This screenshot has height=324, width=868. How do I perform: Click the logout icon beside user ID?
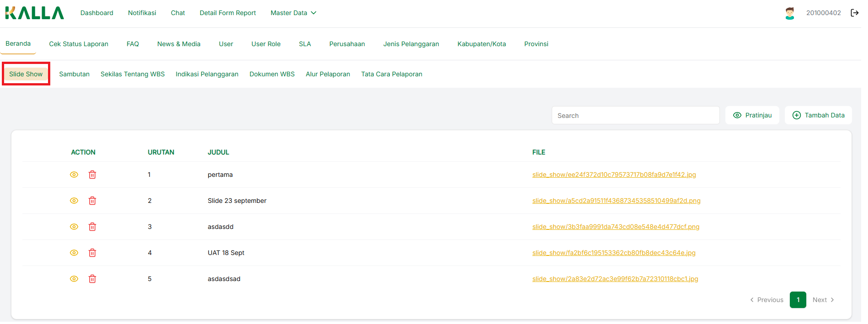854,13
